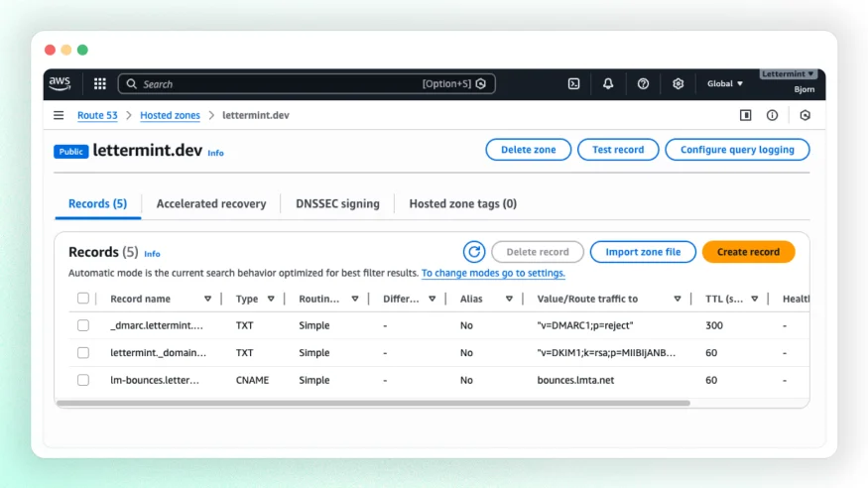Open the info circle panel icon
The height and width of the screenshot is (488, 868).
pyautogui.click(x=772, y=115)
